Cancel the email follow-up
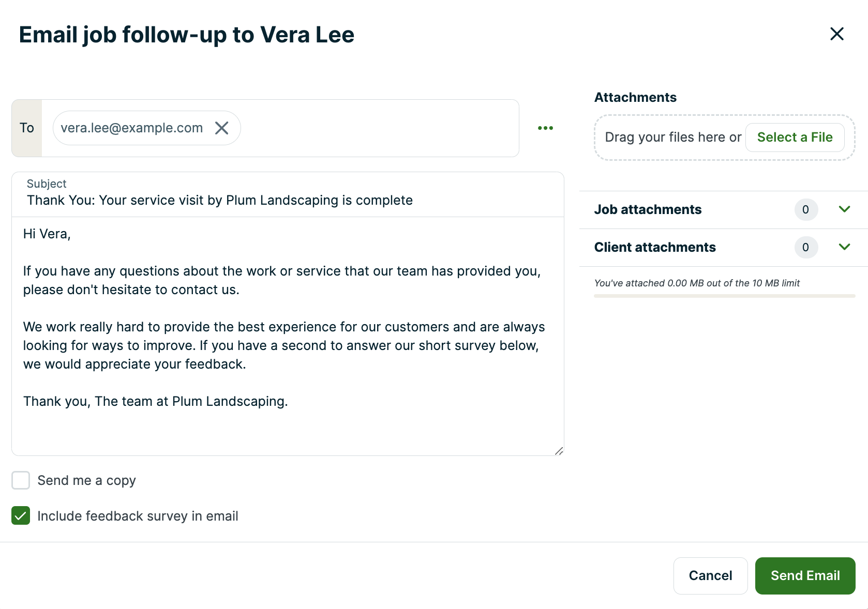 point(710,576)
